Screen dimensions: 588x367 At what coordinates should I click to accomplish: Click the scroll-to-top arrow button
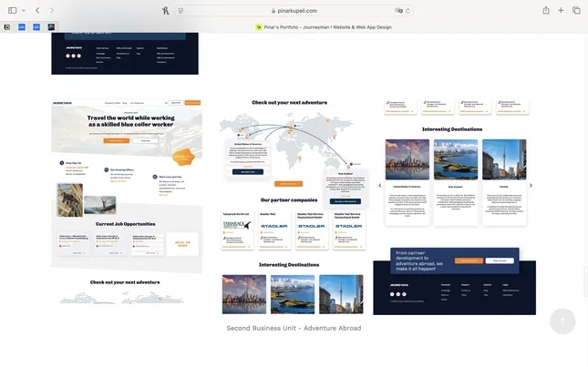tap(562, 321)
